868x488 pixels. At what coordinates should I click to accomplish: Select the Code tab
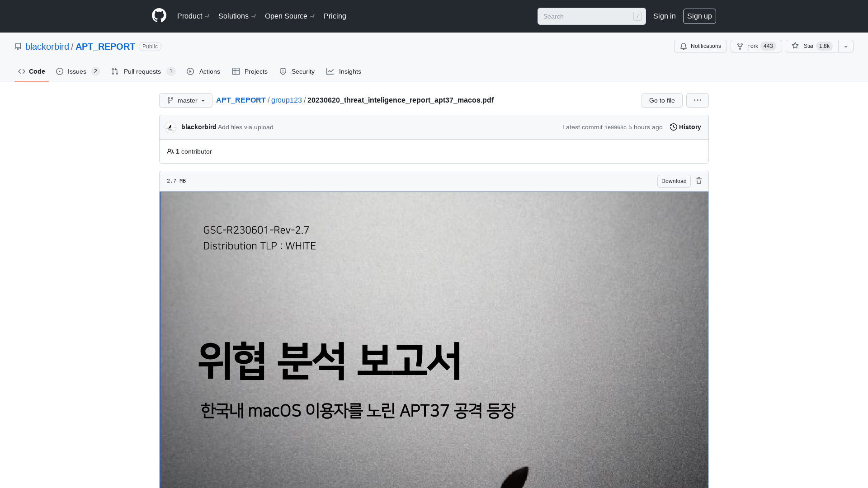point(31,71)
